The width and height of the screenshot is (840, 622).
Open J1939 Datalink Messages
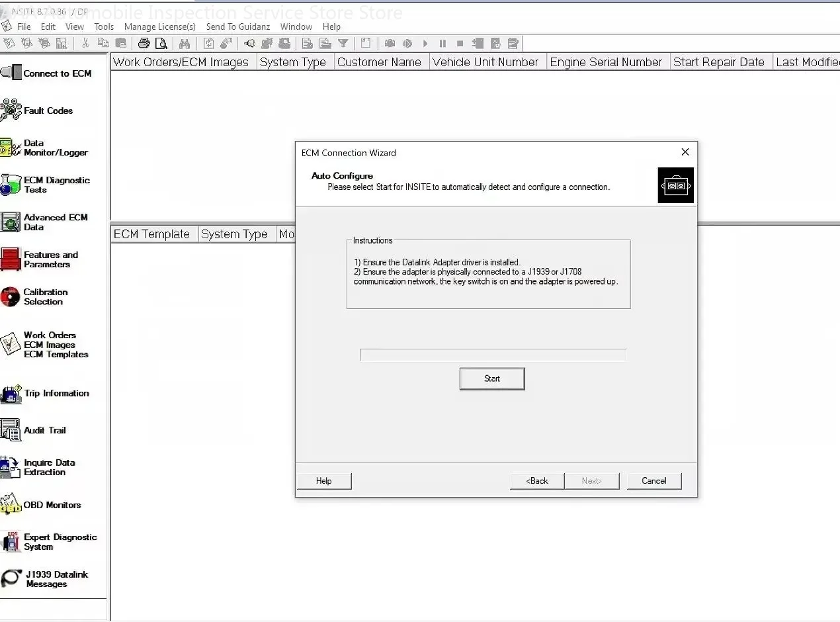coord(45,579)
